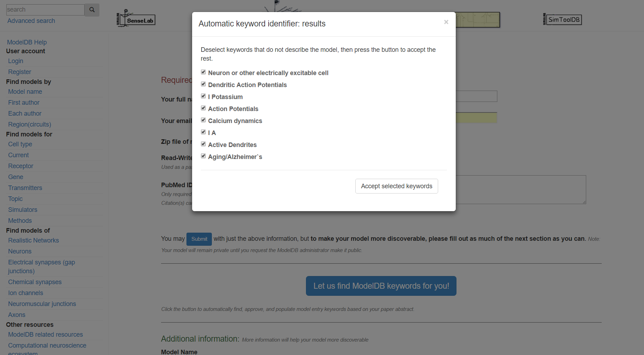Screen dimensions: 644x355
Task: Uncheck the I A keyword
Action: (203, 132)
